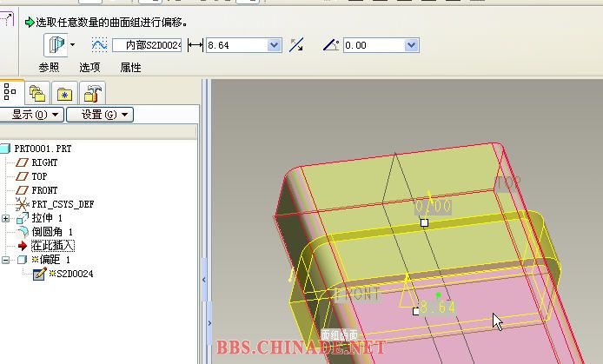Open the favorites navigator tab

point(64,93)
